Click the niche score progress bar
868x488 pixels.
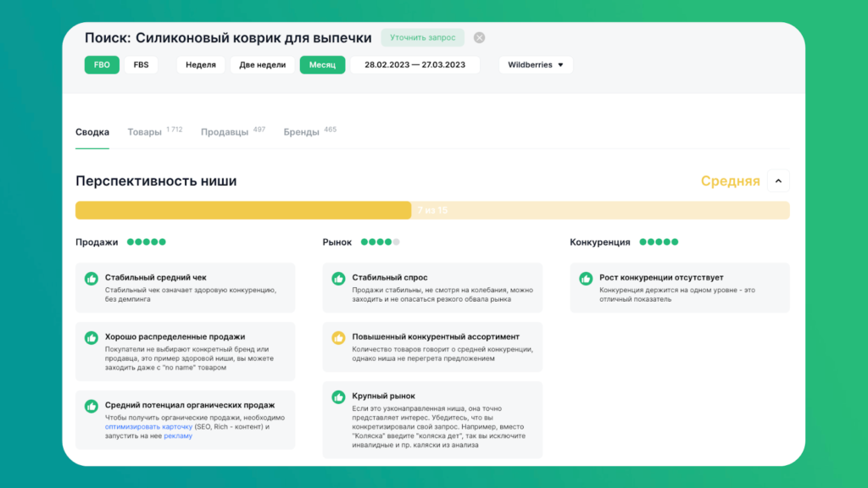[432, 210]
